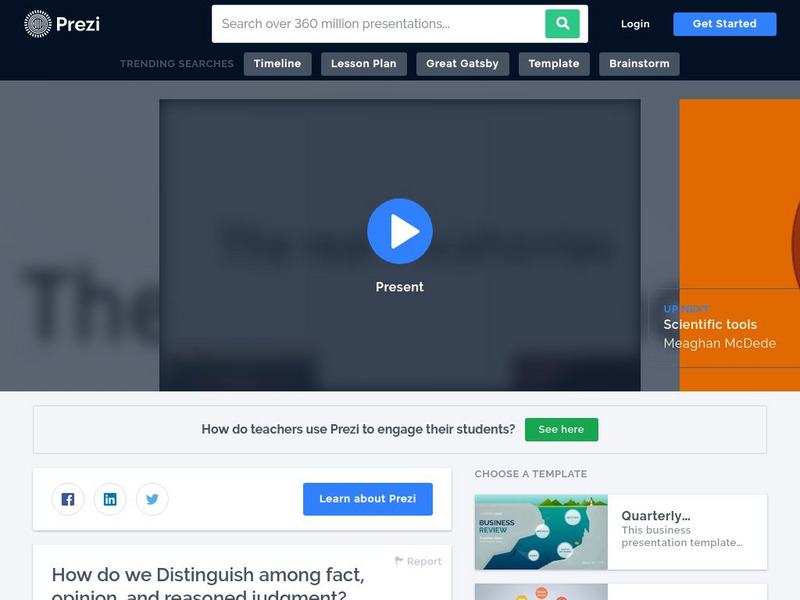The width and height of the screenshot is (800, 600).
Task: Focus the presentation search field
Action: [x=379, y=23]
